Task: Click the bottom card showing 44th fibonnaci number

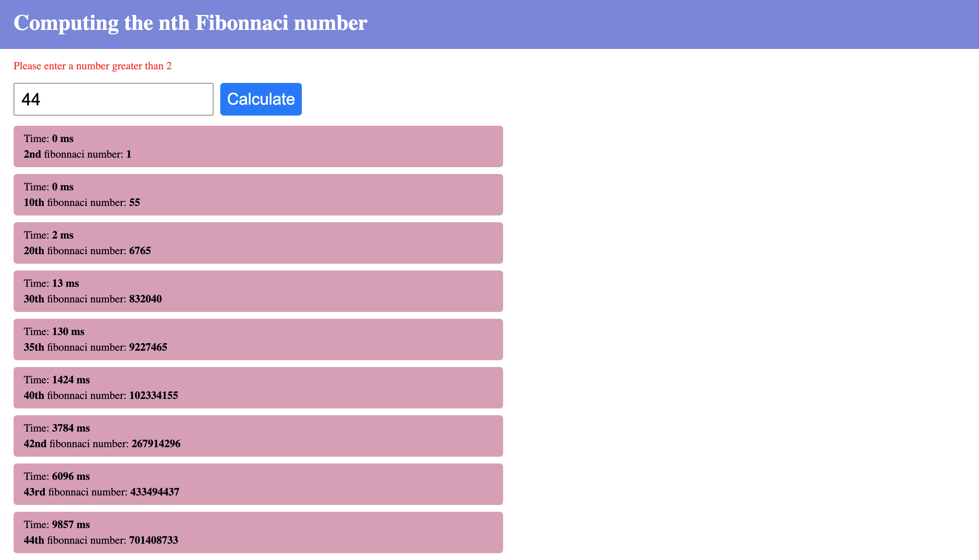Action: point(258,532)
